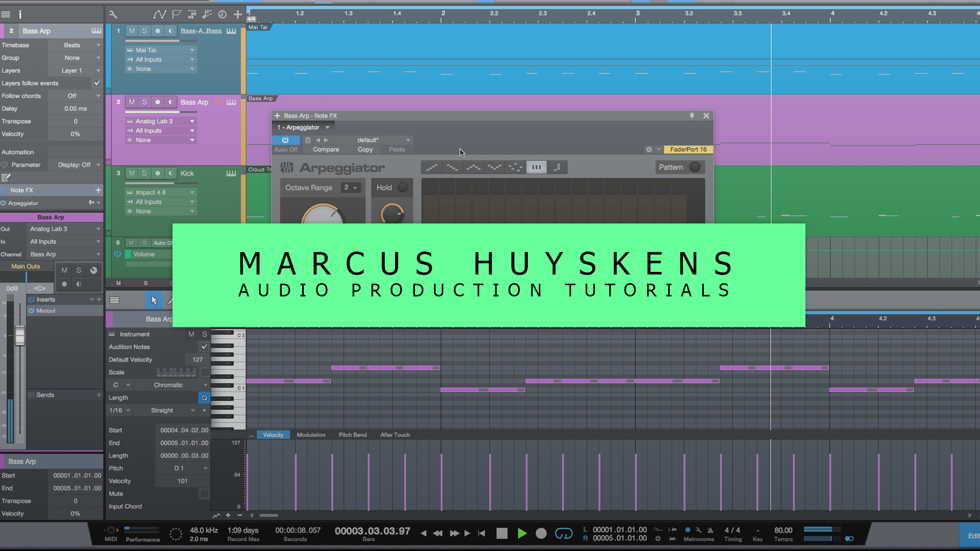Enable the Hold button on Arpeggiator
980x551 pixels.
[403, 188]
